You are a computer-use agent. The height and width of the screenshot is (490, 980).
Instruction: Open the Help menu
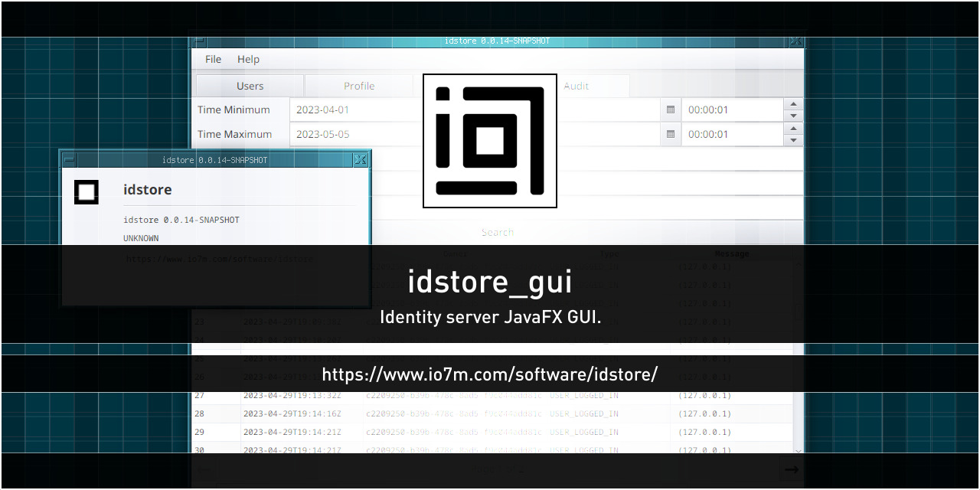pos(248,59)
